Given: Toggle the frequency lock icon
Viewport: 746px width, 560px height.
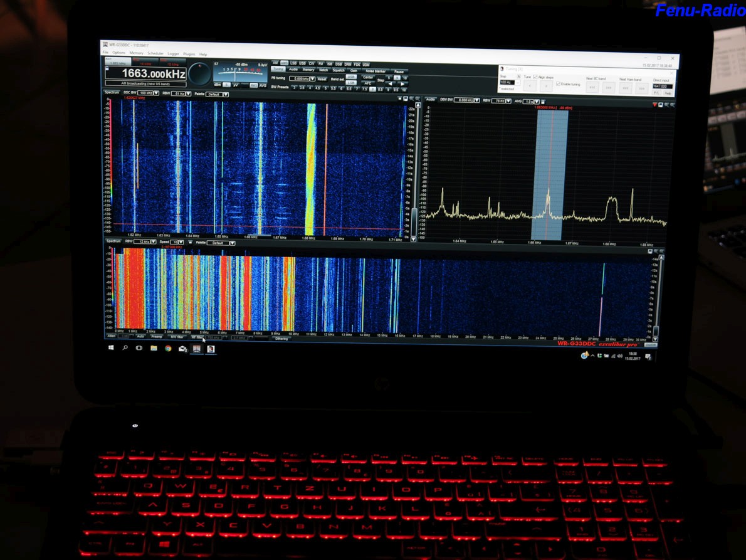Looking at the screenshot, I should (x=107, y=68).
